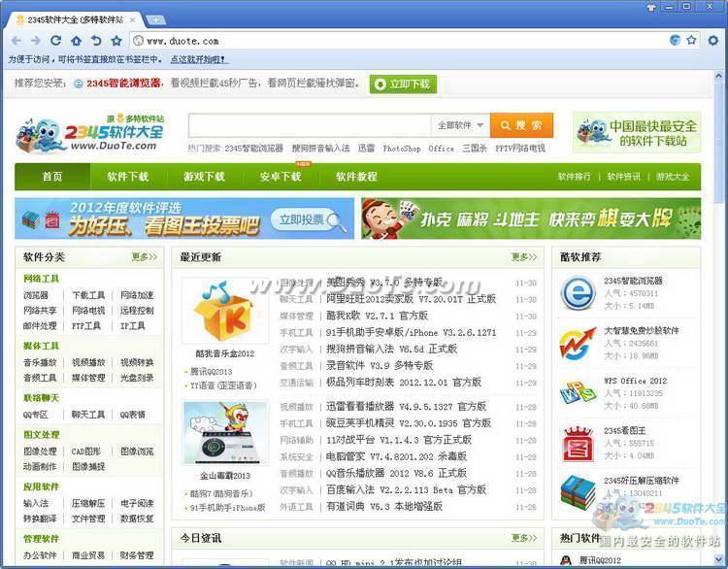Open 酷我K歌 V2.7.1 官方版 entry

click(377, 316)
